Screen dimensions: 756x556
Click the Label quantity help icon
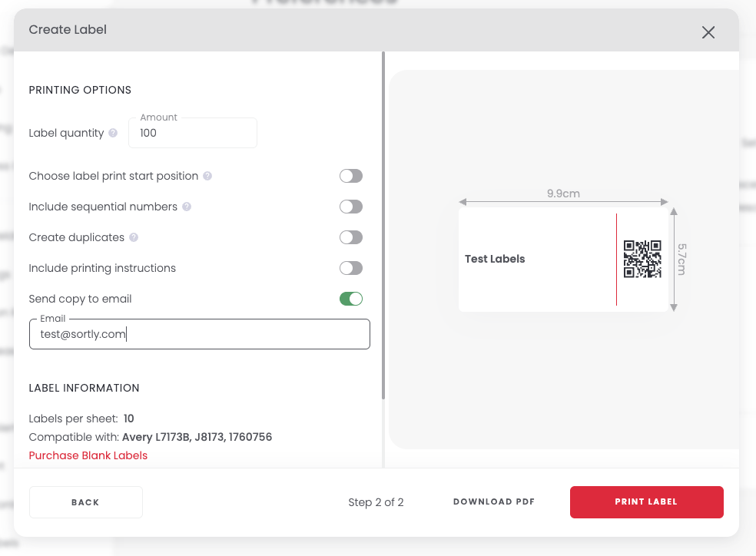(x=113, y=133)
